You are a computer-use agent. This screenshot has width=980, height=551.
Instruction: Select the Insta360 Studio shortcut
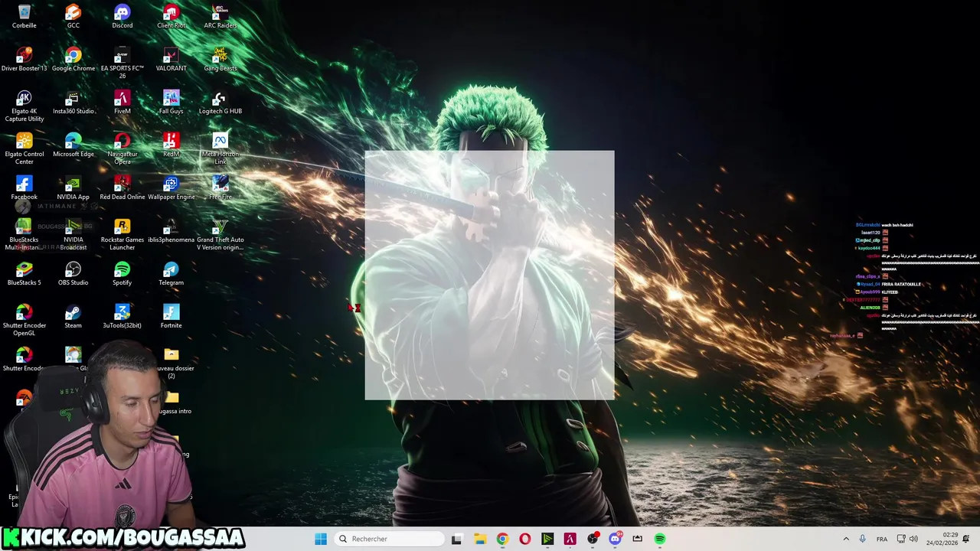click(73, 103)
